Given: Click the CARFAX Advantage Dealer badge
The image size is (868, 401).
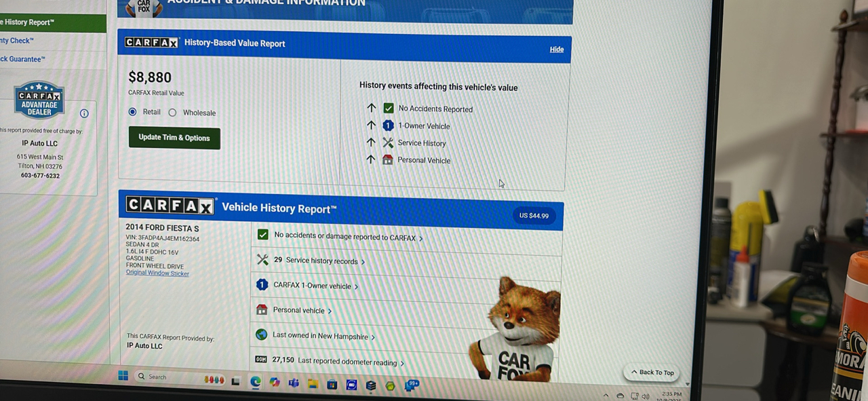Looking at the screenshot, I should [x=39, y=101].
